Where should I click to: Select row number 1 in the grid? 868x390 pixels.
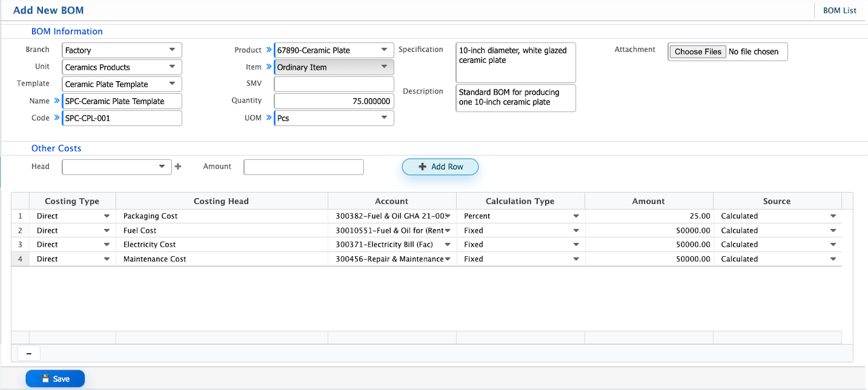(20, 216)
